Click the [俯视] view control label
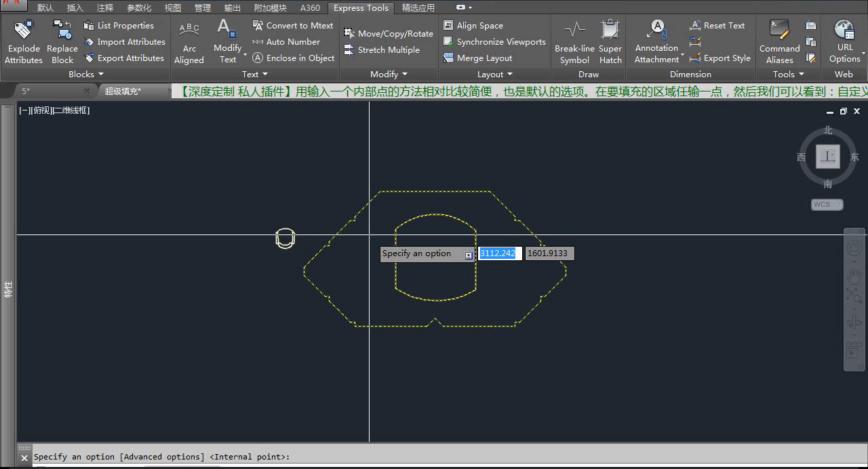Viewport: 868px width, 469px height. [40, 110]
